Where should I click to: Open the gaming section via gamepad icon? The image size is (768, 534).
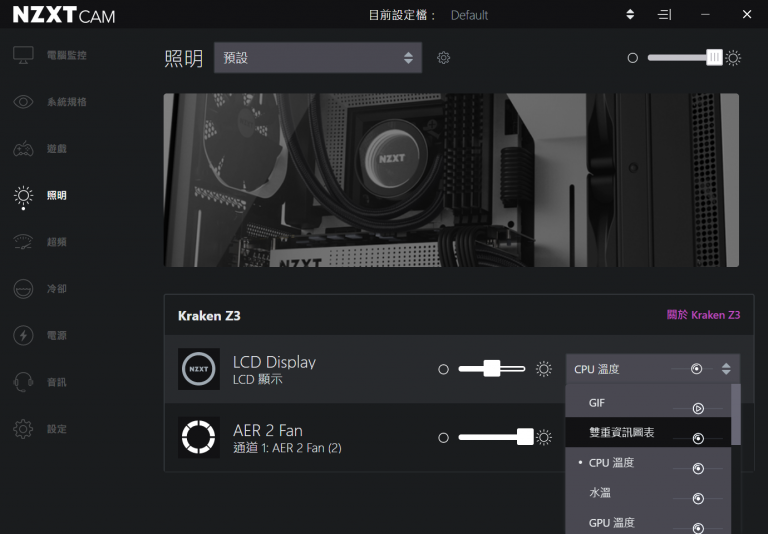point(23,148)
